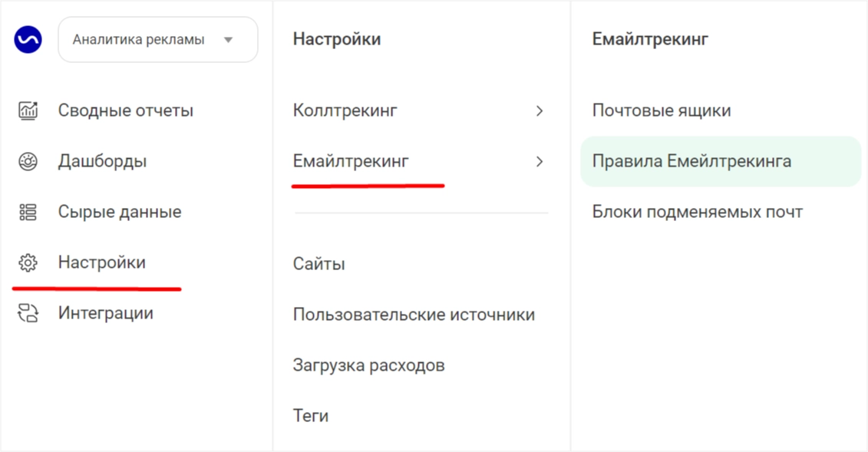Expand the Коллтрекинг submenu chevron

[x=540, y=111]
